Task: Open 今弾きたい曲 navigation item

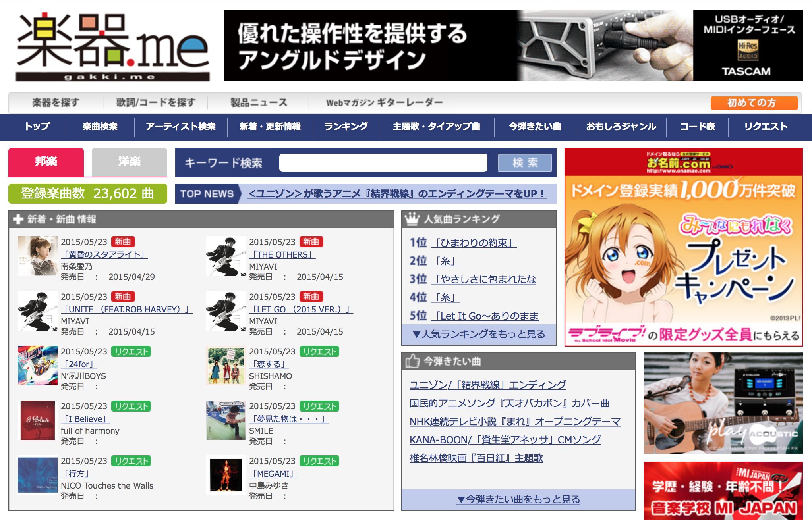Action: (x=535, y=127)
